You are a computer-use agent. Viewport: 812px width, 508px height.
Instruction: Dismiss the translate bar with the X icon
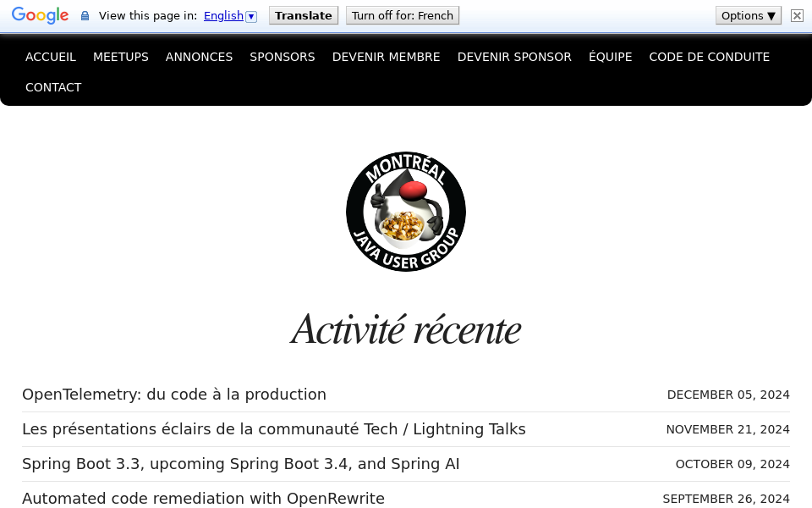796,15
